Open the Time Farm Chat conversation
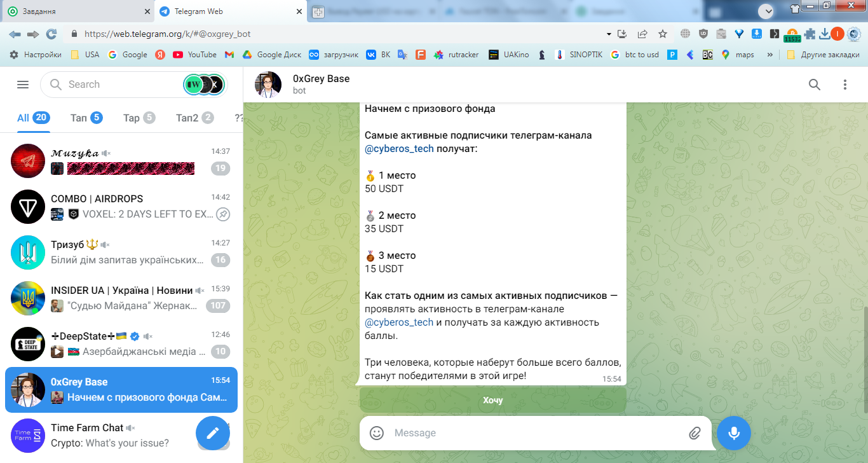The width and height of the screenshot is (868, 463). click(x=121, y=436)
